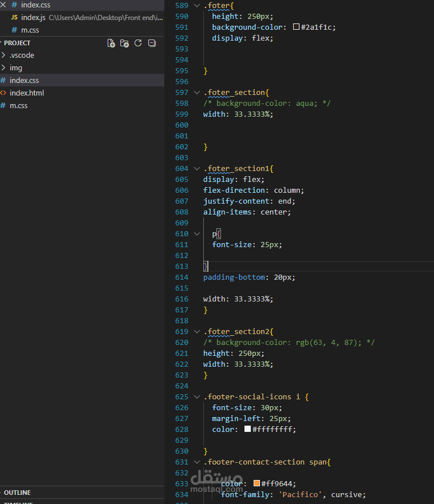
Task: Open color picker for #ff9644 swatch
Action: [x=257, y=483]
